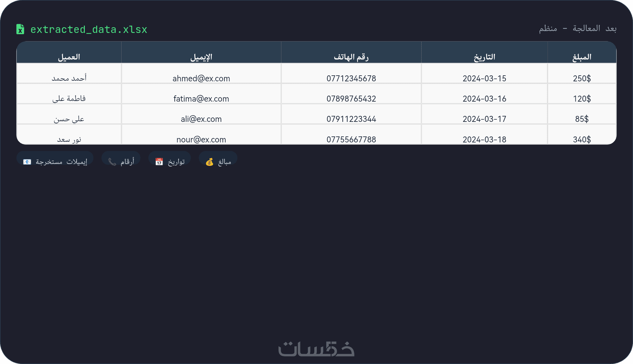Screen dimensions: 633x364
Task: Click the email envelope icon in tag
Action: [x=27, y=162]
